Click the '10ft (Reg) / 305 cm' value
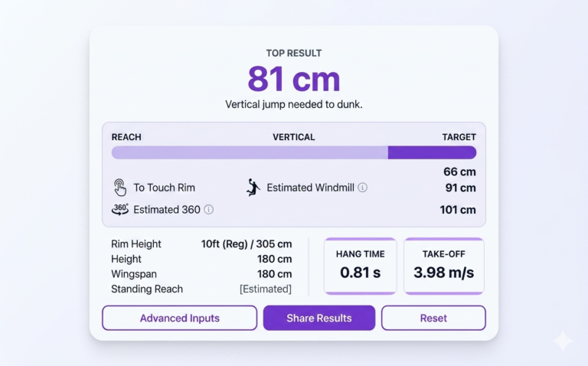 [247, 244]
